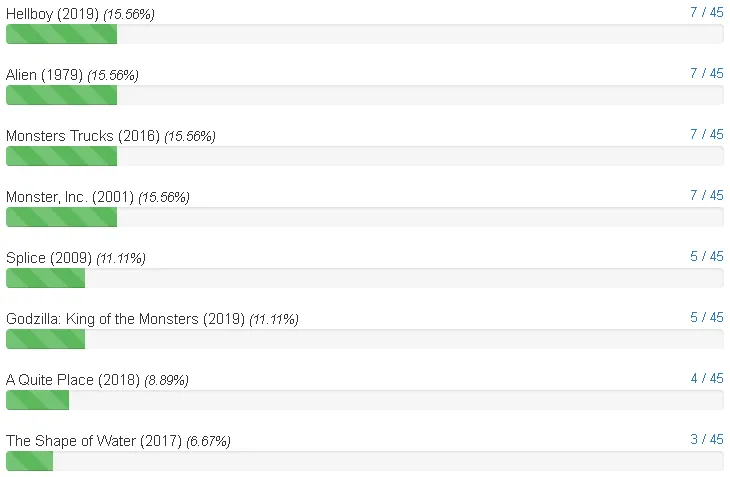730x477 pixels.
Task: View the 4 / 45 voters for A Quite Place
Action: (707, 378)
